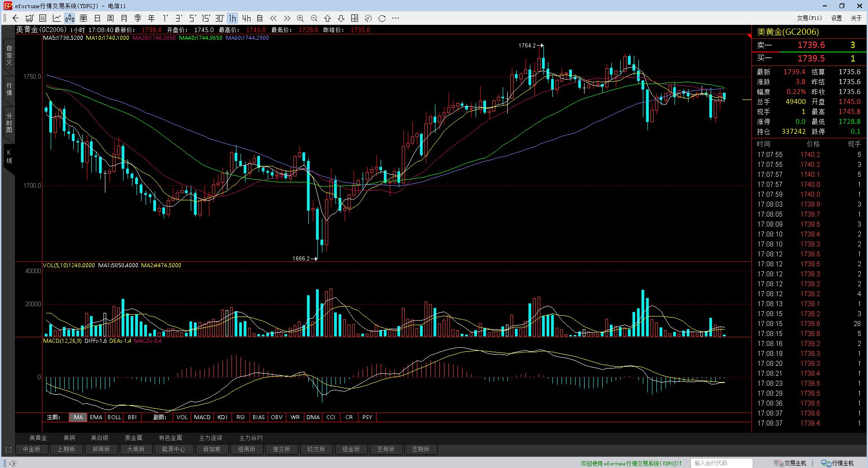Click the zoom in magnifier icon
868x468 pixels.
pyautogui.click(x=300, y=18)
